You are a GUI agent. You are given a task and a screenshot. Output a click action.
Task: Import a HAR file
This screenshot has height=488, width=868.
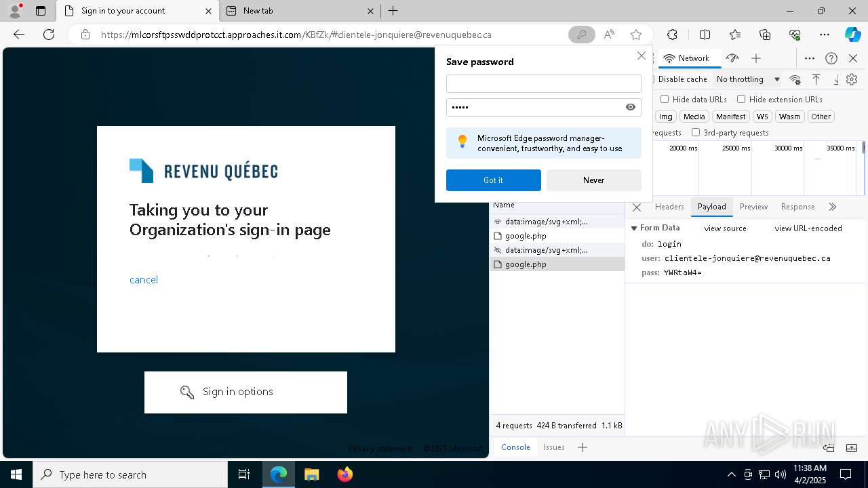pos(816,79)
